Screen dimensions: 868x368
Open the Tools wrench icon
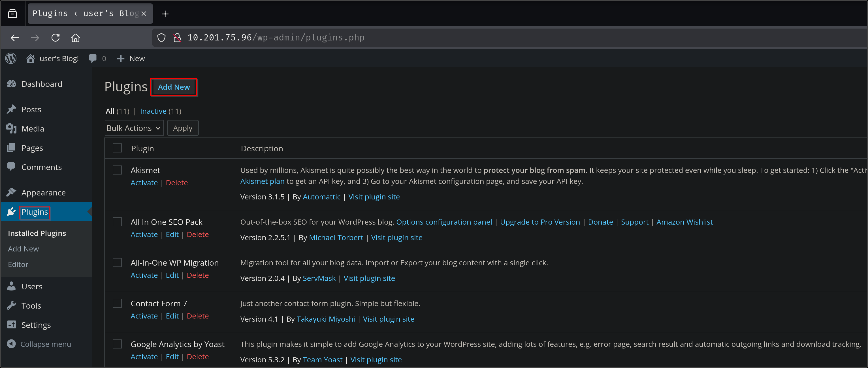coord(11,305)
